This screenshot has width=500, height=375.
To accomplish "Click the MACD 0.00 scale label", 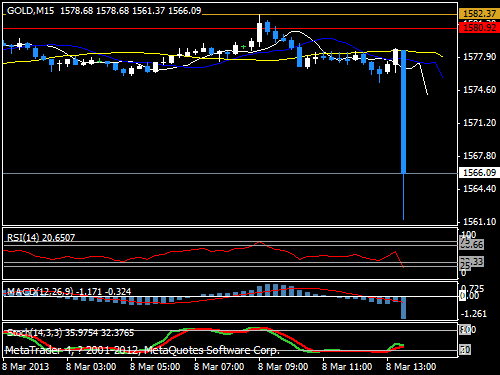I will click(469, 296).
